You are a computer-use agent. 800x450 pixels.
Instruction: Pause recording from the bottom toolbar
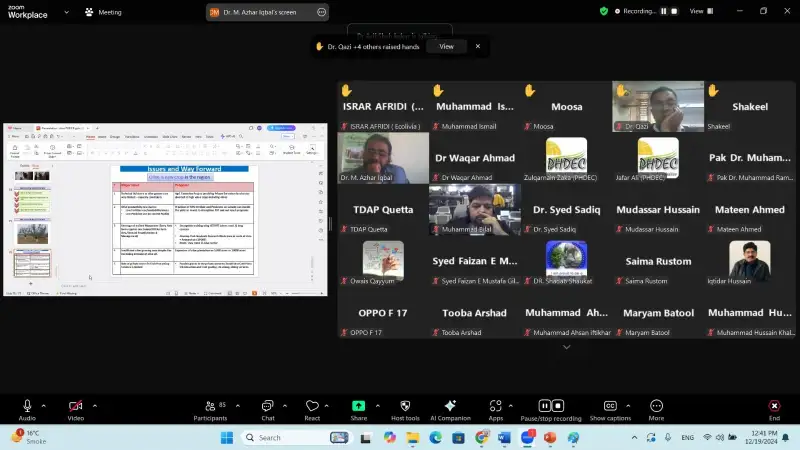(544, 406)
